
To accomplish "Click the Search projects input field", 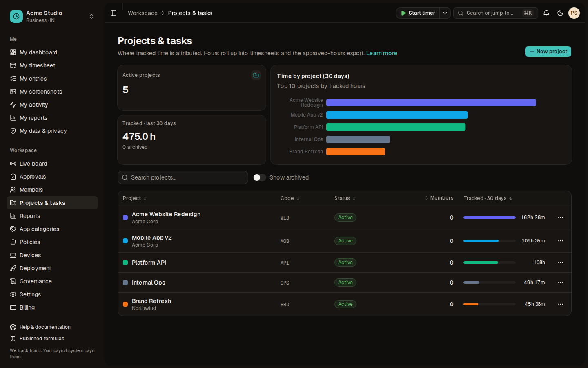I will pos(183,177).
